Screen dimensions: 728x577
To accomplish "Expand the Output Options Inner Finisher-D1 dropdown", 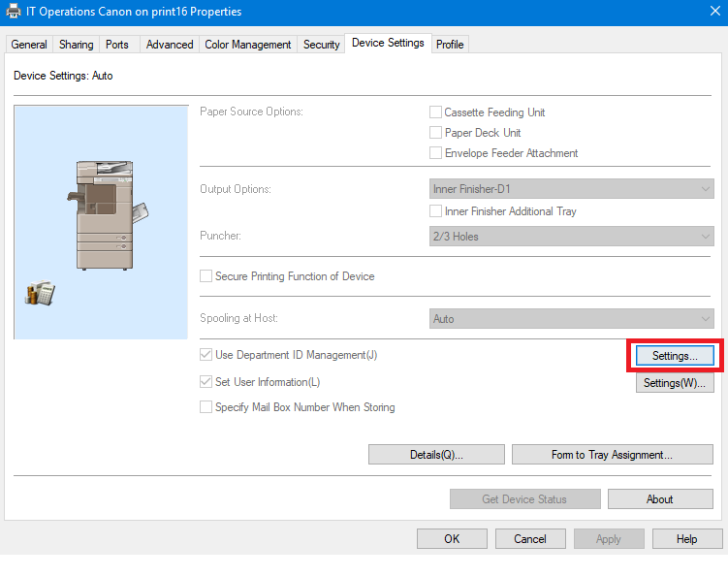I will point(572,189).
